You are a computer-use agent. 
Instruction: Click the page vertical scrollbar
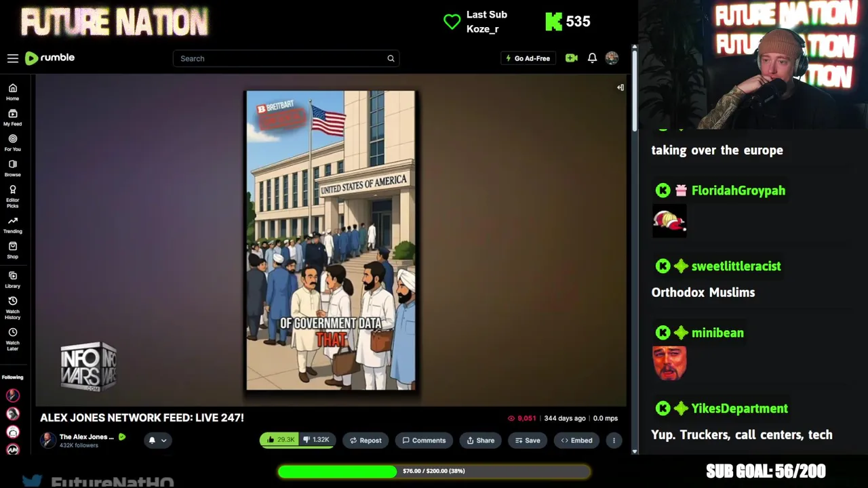click(x=635, y=89)
